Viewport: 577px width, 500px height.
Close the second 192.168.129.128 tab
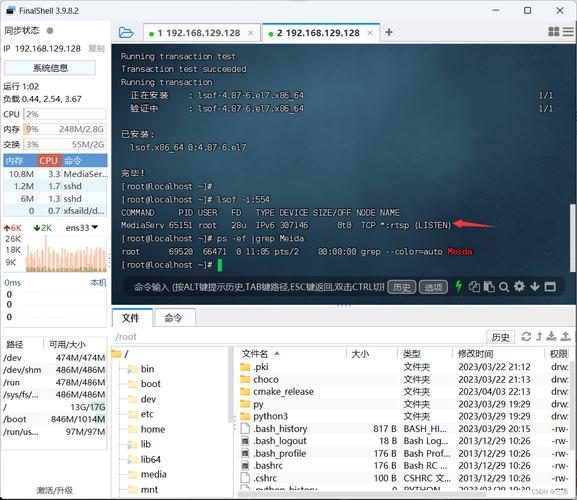pyautogui.click(x=370, y=33)
